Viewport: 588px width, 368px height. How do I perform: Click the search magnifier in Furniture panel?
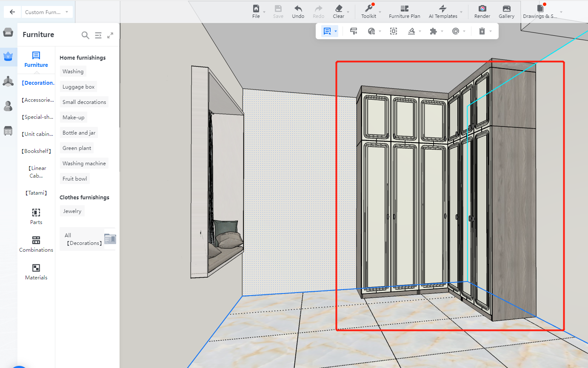(x=85, y=35)
